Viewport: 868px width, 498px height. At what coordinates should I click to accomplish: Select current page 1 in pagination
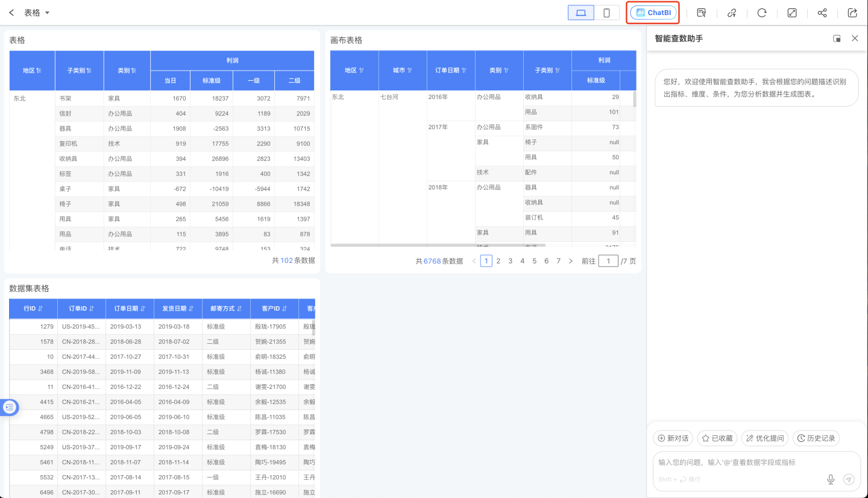point(486,261)
